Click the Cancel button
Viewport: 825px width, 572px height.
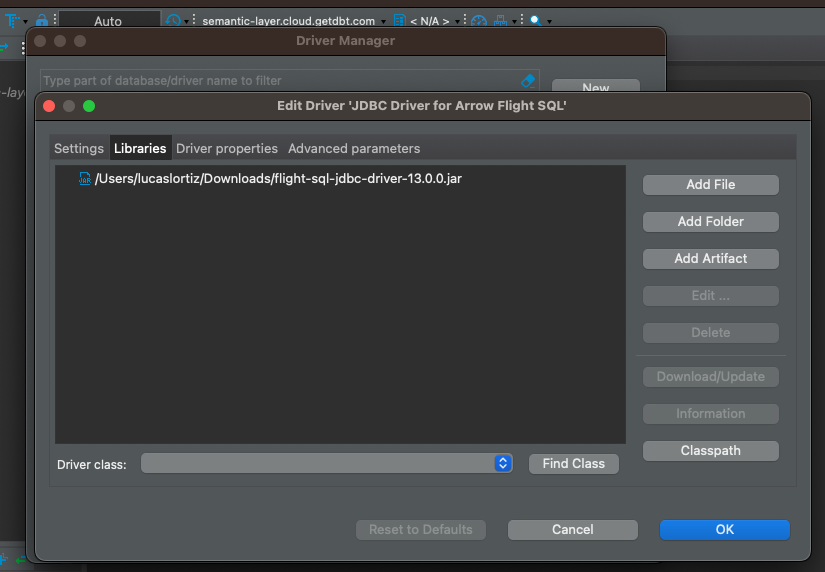tap(572, 529)
